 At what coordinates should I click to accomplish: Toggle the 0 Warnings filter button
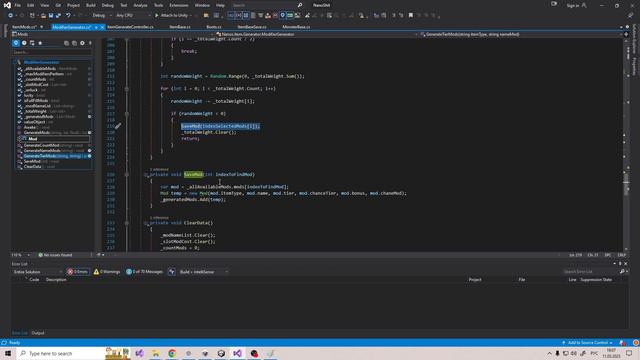point(107,271)
